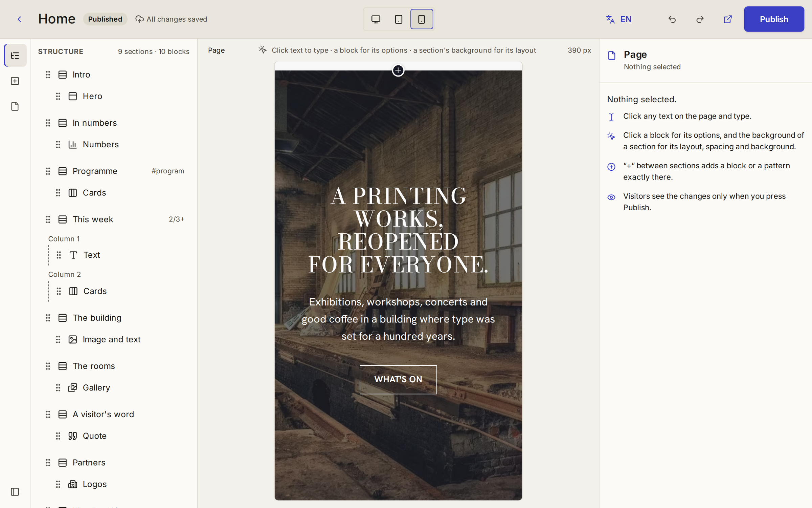Collapse the left panel with the bottom icon

(15, 492)
